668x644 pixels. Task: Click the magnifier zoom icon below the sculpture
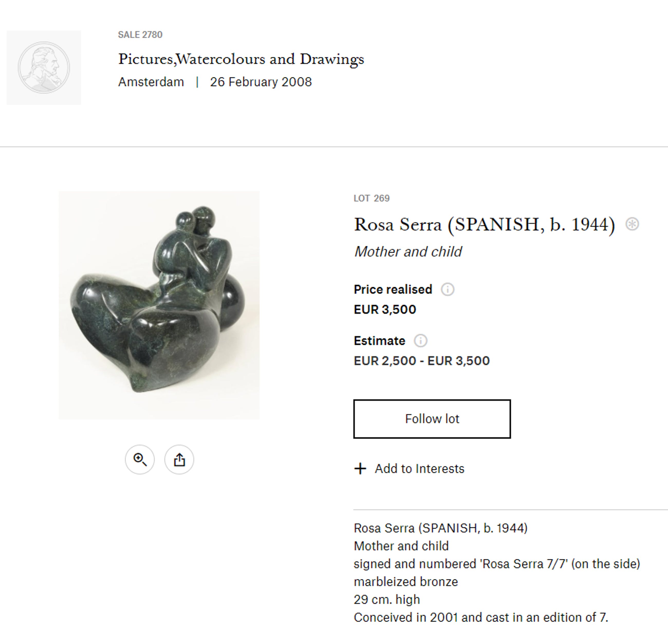140,459
